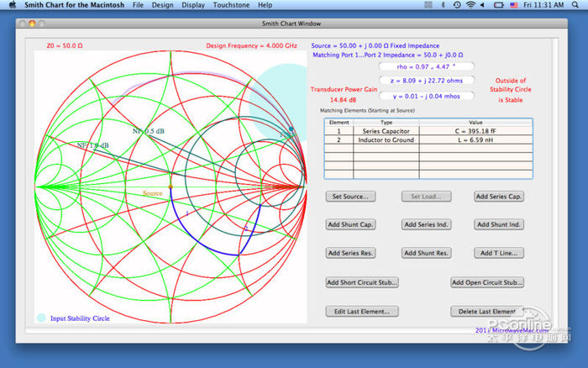The width and height of the screenshot is (588, 368).
Task: Click Delete Last Element button
Action: (x=487, y=312)
